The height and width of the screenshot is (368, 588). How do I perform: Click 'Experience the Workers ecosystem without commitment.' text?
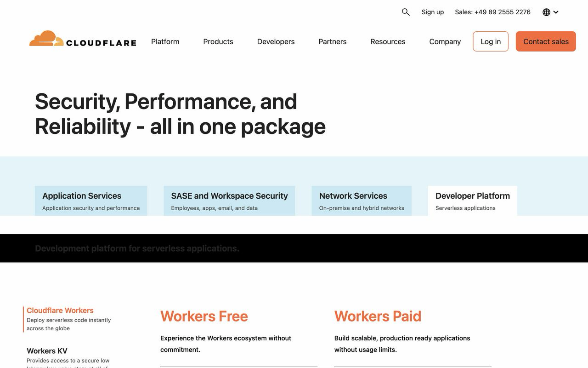point(226,344)
